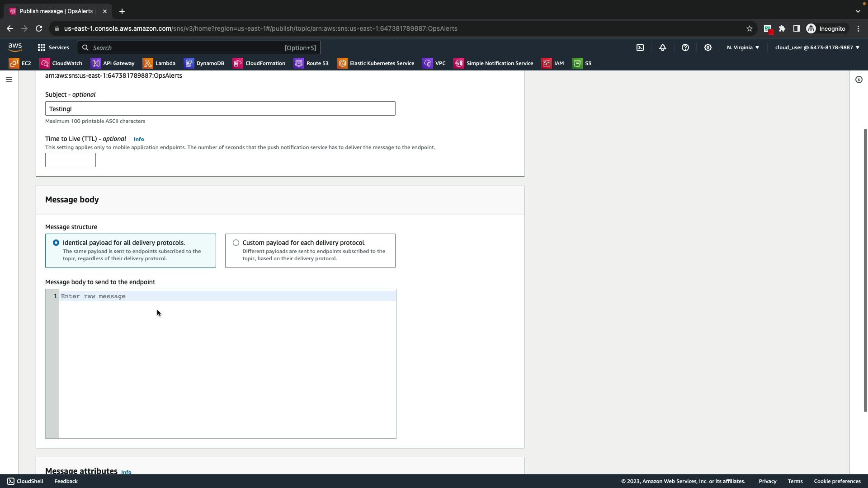Open the notifications bell icon
The height and width of the screenshot is (488, 868).
(663, 47)
